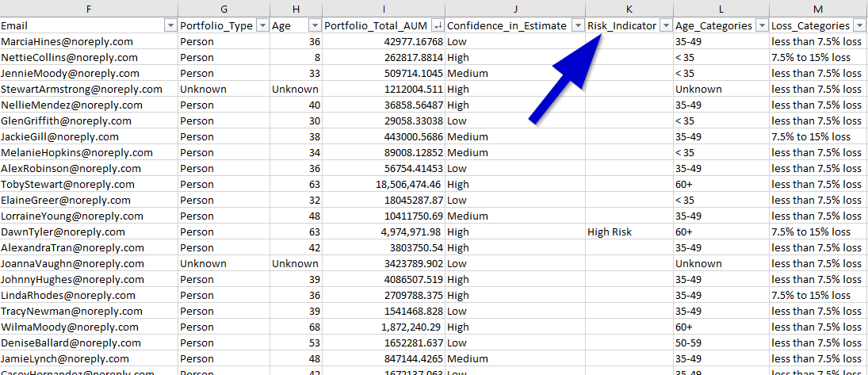Click the JennieMoody@noreply.com cell
Viewport: 868px width, 375px height.
pos(89,73)
